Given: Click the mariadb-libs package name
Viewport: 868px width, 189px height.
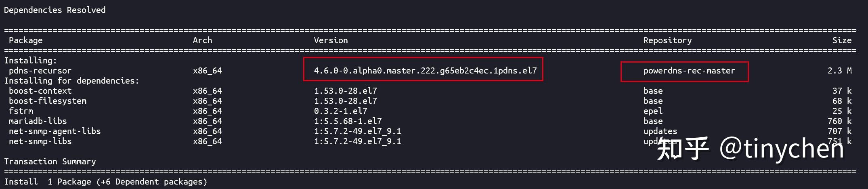Looking at the screenshot, I should [x=38, y=121].
